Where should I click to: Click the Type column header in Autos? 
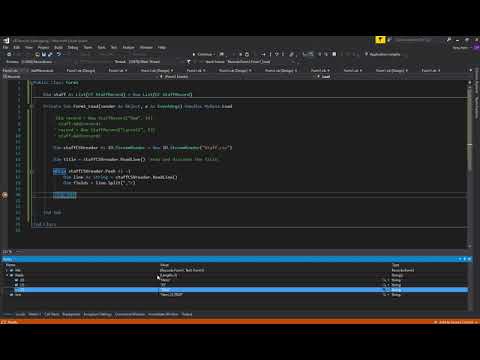[x=396, y=265]
